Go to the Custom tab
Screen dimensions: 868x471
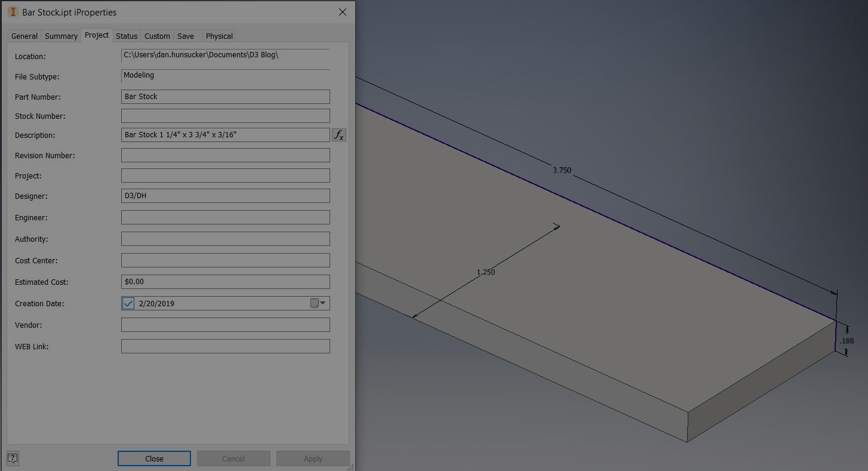[157, 36]
